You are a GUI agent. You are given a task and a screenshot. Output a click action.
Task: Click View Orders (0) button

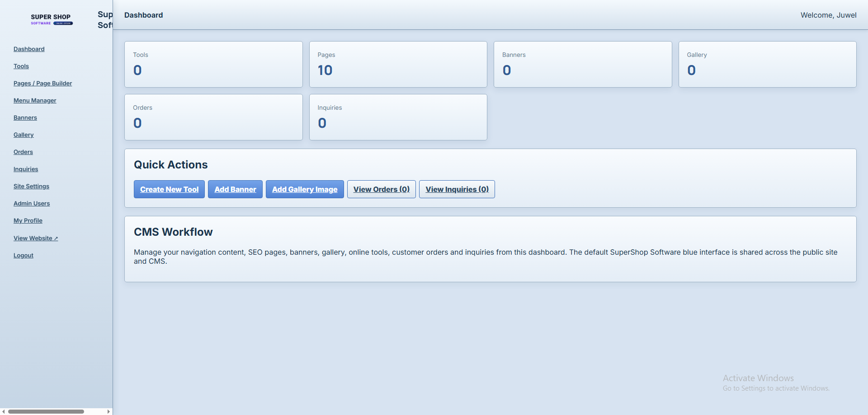(382, 189)
